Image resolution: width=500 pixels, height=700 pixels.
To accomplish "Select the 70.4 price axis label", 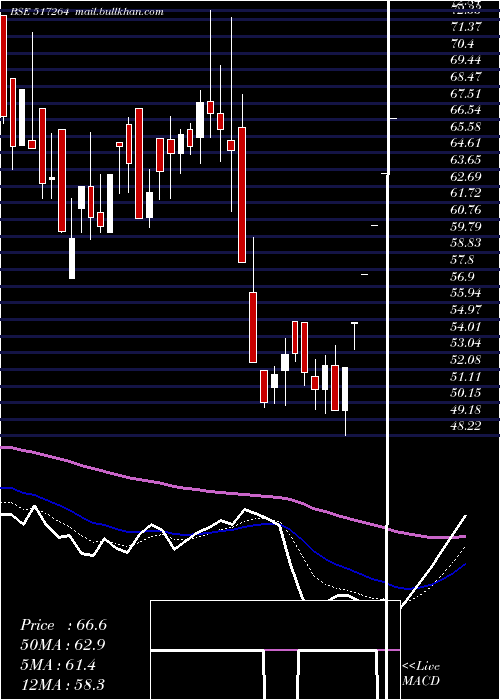I will pos(462,44).
